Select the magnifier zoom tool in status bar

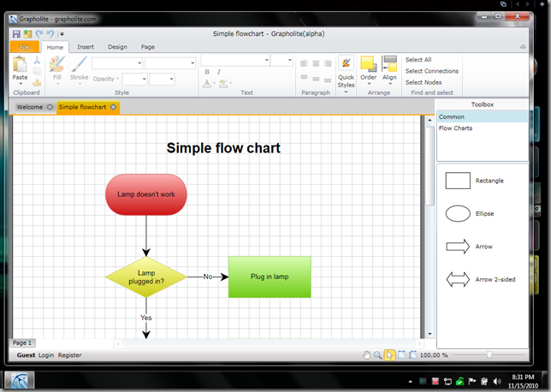click(378, 355)
